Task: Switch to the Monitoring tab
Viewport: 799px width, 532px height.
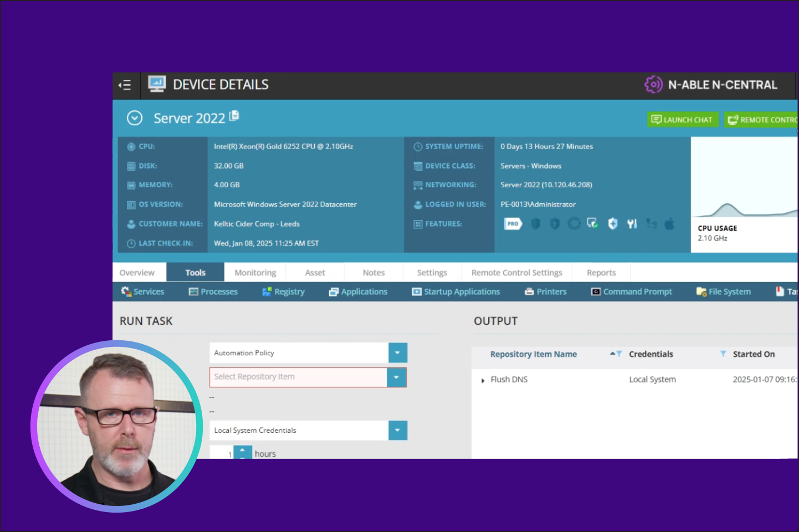Action: pos(255,273)
